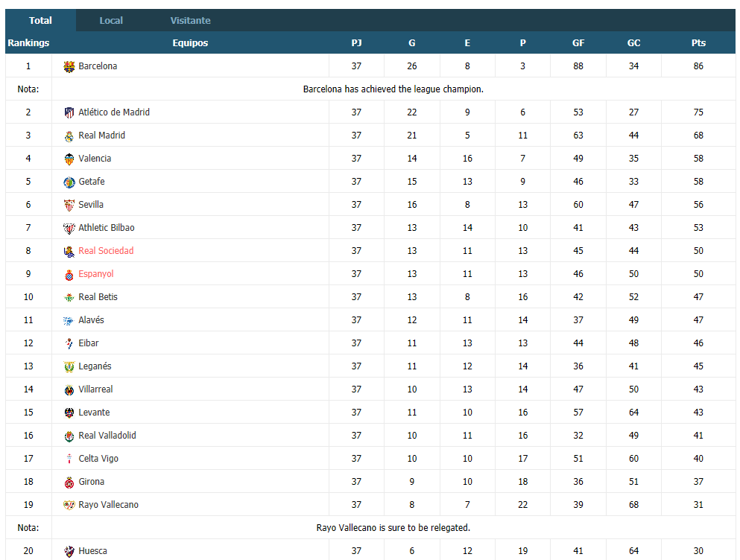Select the Total tab
740x560 pixels.
click(40, 20)
